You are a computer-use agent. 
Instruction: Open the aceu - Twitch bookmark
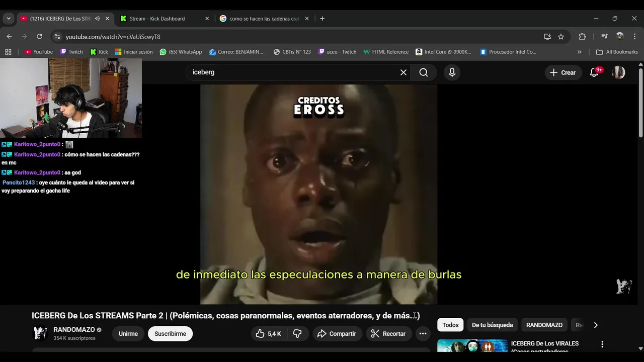point(337,52)
